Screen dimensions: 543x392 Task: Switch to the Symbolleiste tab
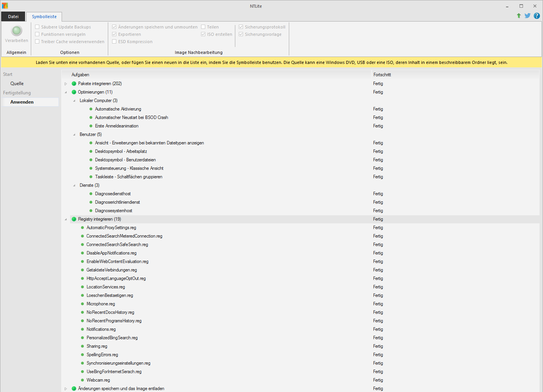pos(44,17)
